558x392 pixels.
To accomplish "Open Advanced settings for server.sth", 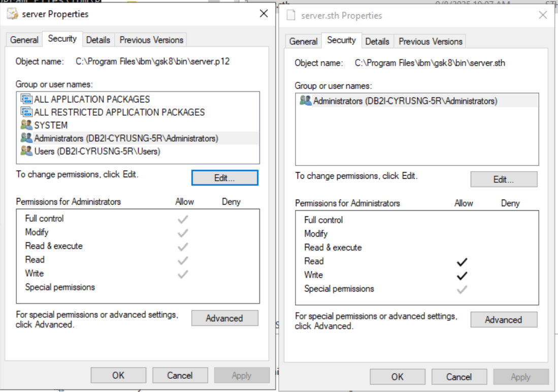I will (x=504, y=320).
